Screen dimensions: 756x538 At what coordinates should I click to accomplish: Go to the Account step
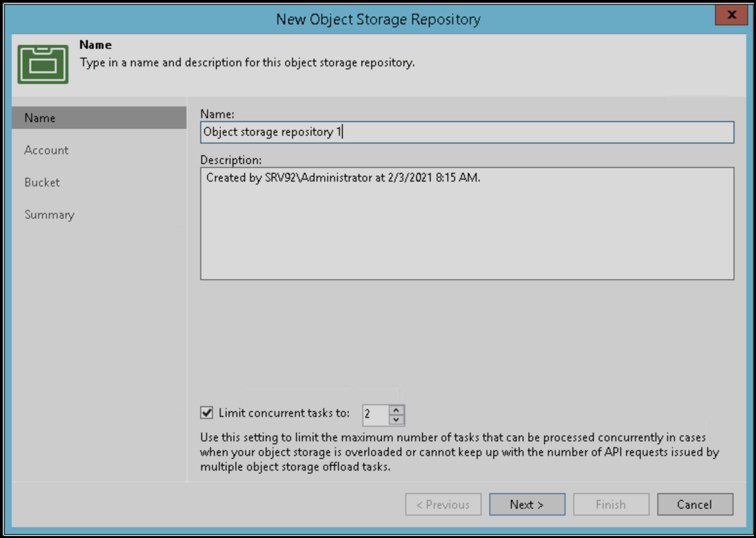46,150
